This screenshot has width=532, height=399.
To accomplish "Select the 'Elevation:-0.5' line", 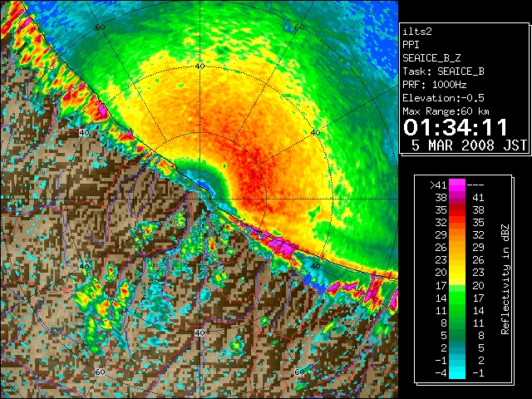I will click(x=443, y=98).
